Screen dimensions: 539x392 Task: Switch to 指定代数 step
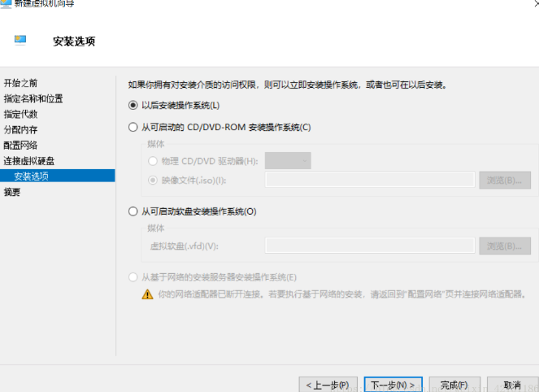click(x=20, y=114)
